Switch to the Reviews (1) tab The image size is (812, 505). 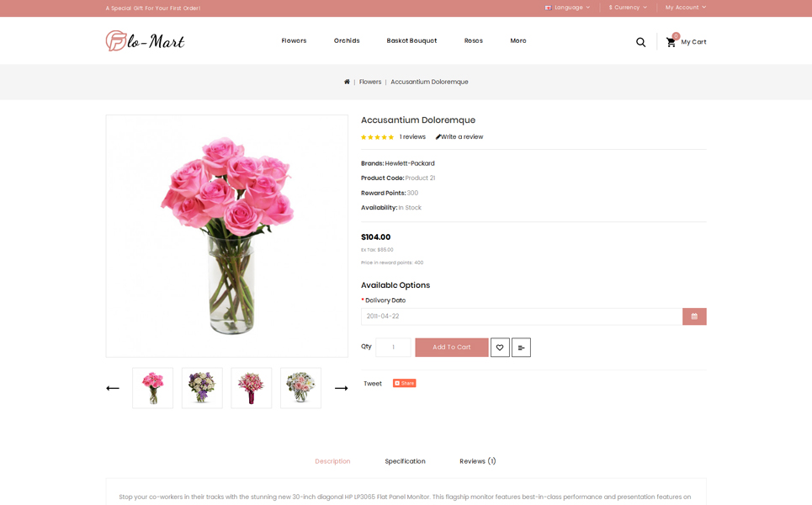tap(477, 461)
